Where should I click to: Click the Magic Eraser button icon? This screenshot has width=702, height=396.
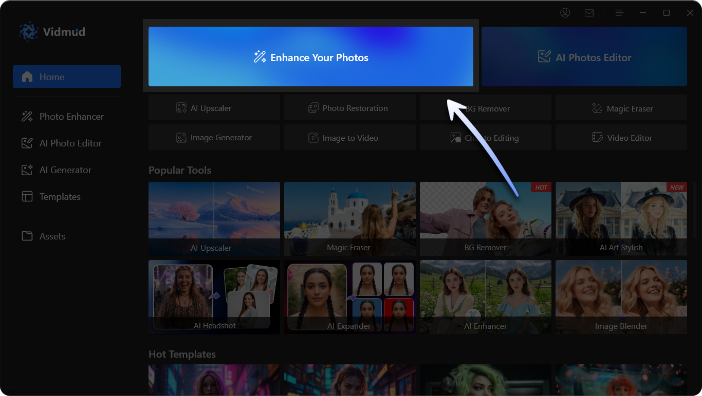click(597, 108)
